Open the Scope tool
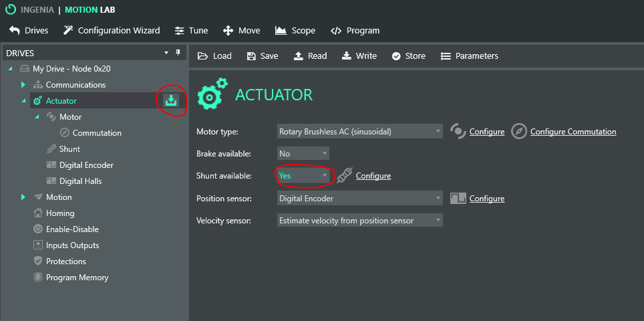The image size is (644, 321). [x=295, y=30]
